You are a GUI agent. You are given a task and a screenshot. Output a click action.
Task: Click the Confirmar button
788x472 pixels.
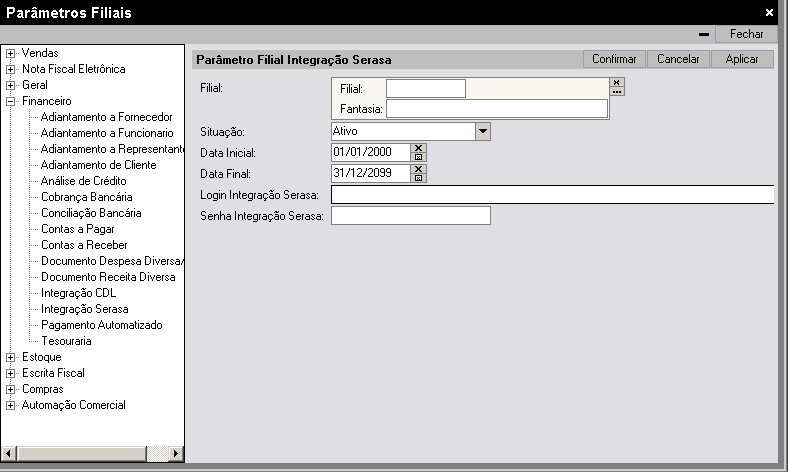coord(614,59)
